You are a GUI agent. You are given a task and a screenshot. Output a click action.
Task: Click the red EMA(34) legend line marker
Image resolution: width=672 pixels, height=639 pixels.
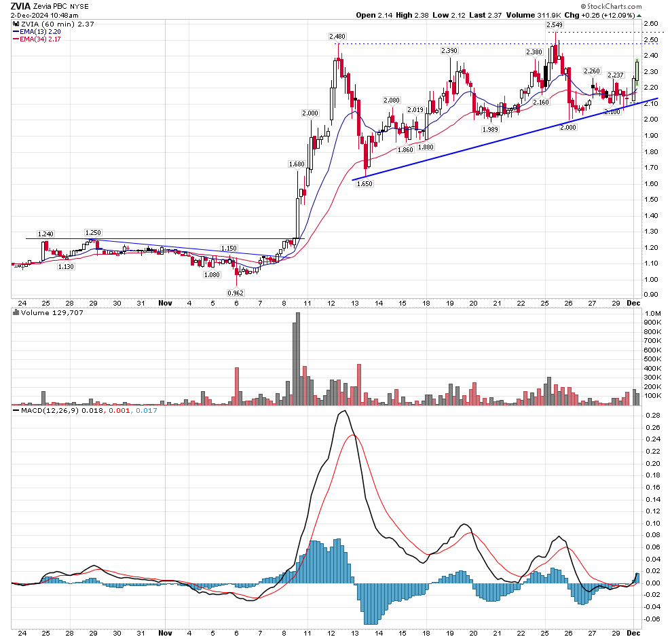pos(16,40)
